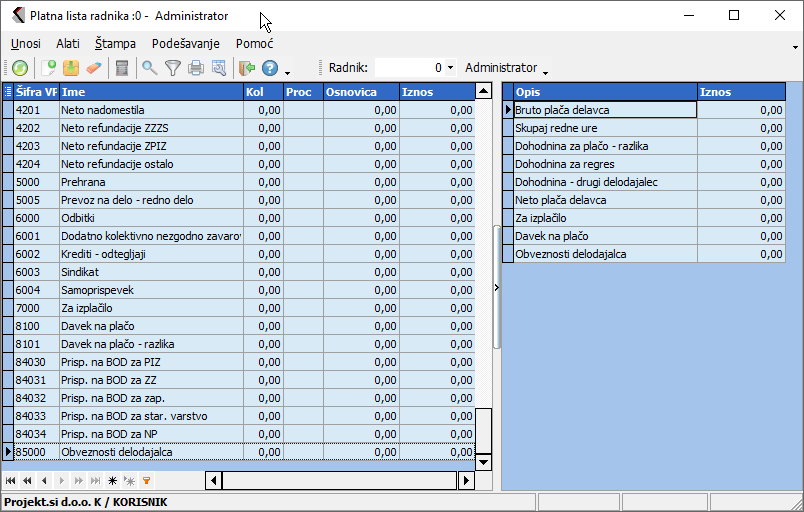Open the grid column selector icon left of Šifra
Viewport: 804px width, 512px height.
pos(8,92)
